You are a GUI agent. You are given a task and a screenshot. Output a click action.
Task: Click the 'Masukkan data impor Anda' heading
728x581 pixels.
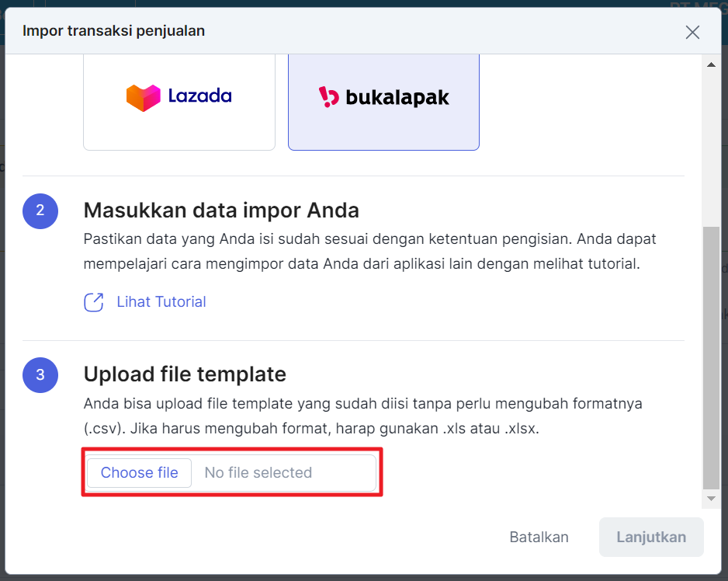221,210
